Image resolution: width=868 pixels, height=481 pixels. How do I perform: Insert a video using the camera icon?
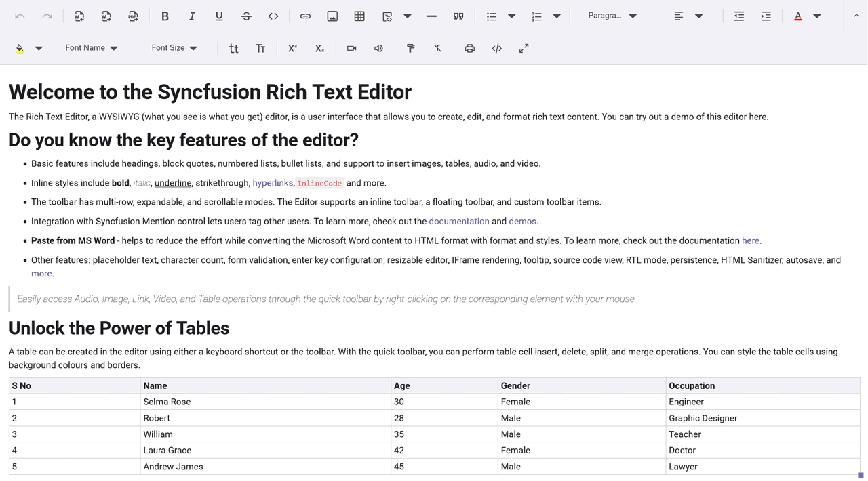tap(351, 48)
